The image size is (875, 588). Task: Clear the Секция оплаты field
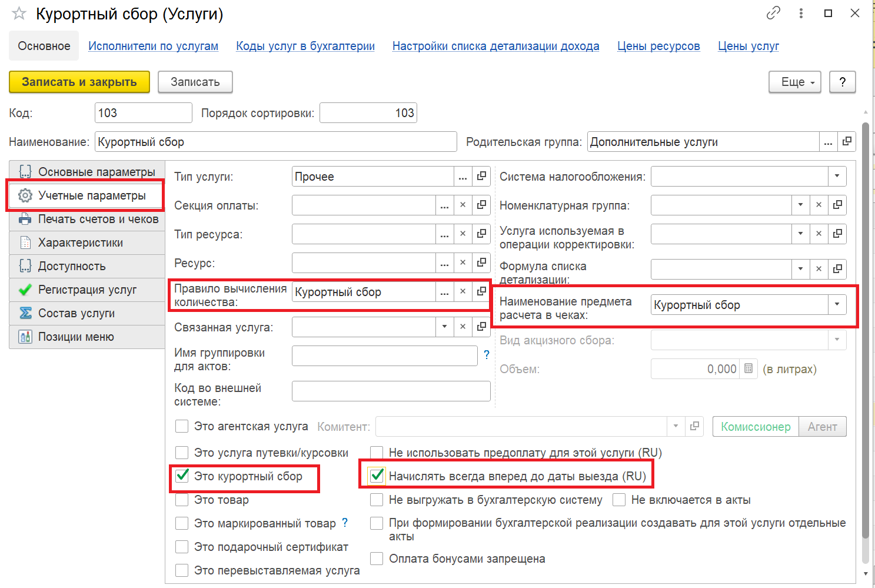coord(463,205)
